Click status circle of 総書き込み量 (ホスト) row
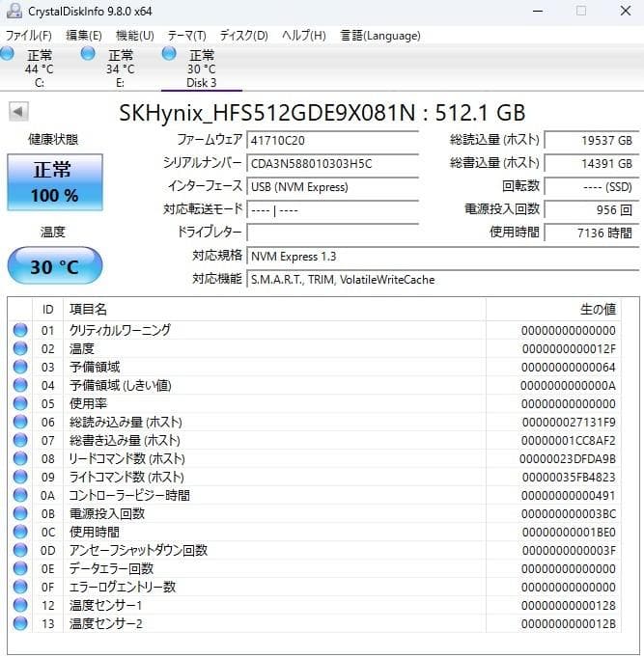This screenshot has width=644, height=658. pyautogui.click(x=20, y=440)
